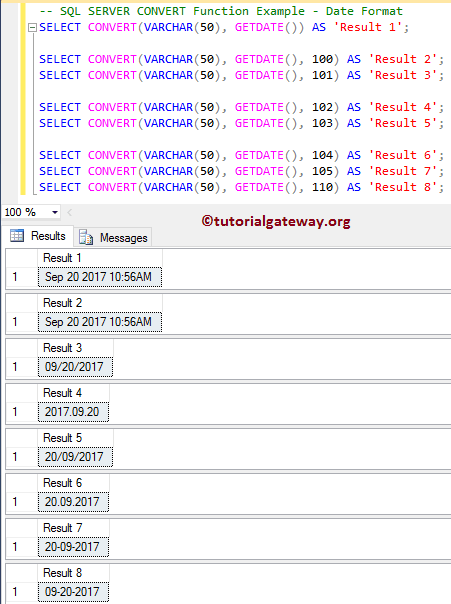This screenshot has height=604, width=451.
Task: Click style code 104 in the query
Action: click(x=322, y=155)
